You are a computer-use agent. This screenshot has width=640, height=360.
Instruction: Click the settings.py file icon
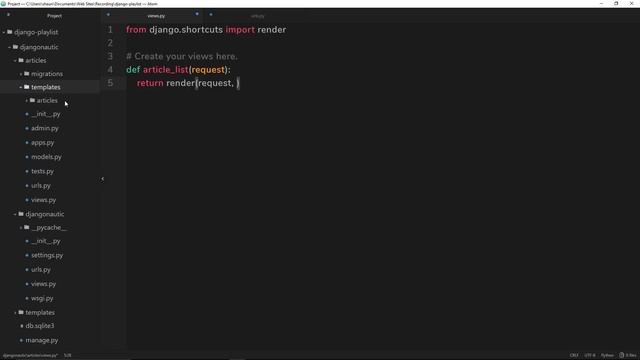27,256
